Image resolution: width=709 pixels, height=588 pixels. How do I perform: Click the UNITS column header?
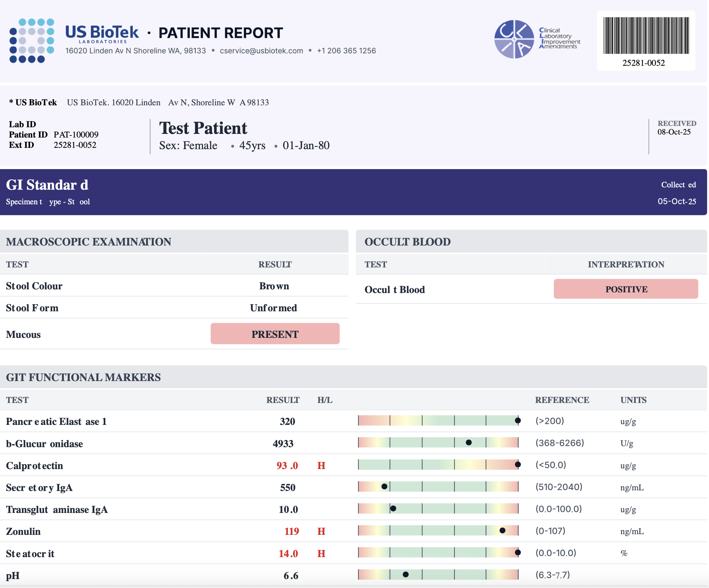click(x=633, y=400)
